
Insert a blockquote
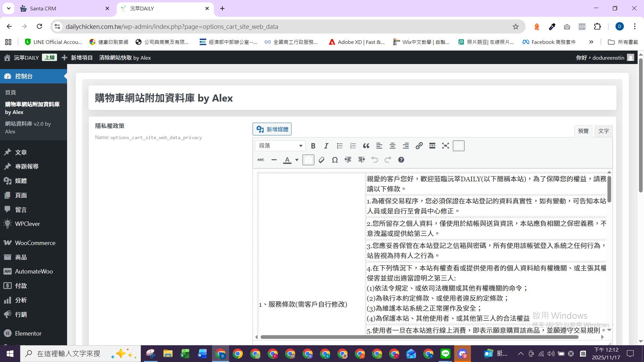pos(366,146)
